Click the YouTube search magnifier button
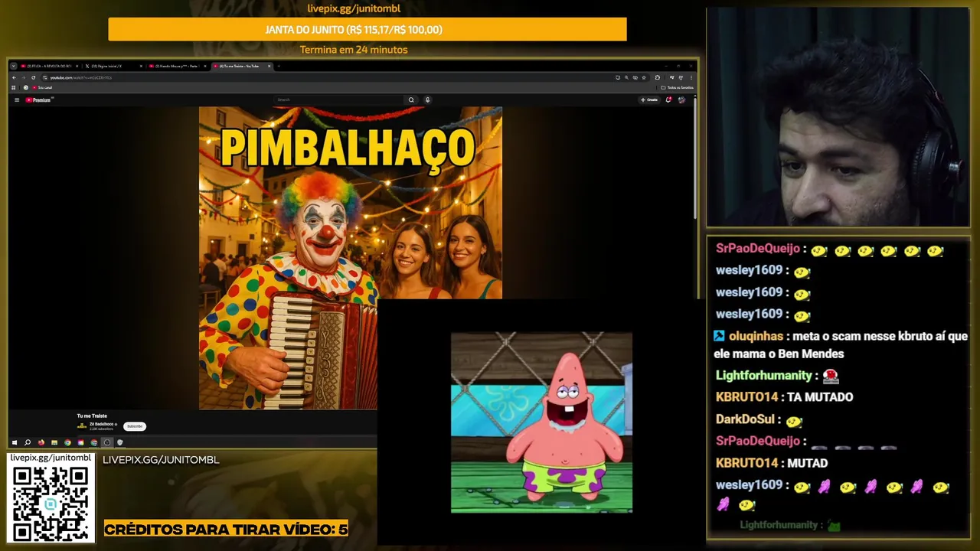Viewport: 980px width, 551px height. coord(411,99)
